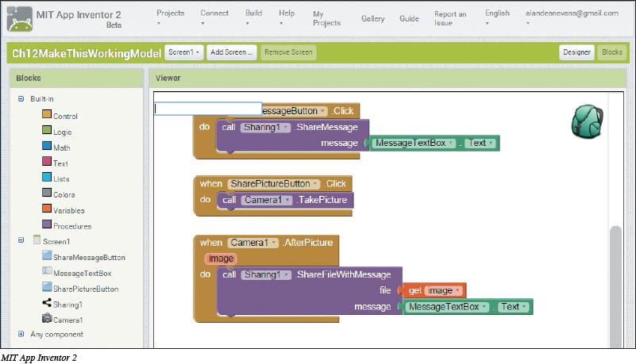Open the Screen1 screen selector dropdown
The height and width of the screenshot is (364, 636).
tap(183, 52)
